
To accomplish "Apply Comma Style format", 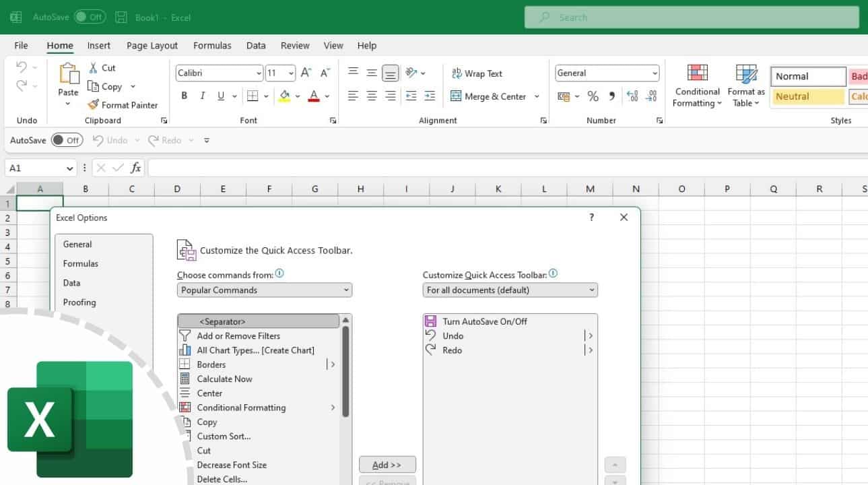I will 611,96.
